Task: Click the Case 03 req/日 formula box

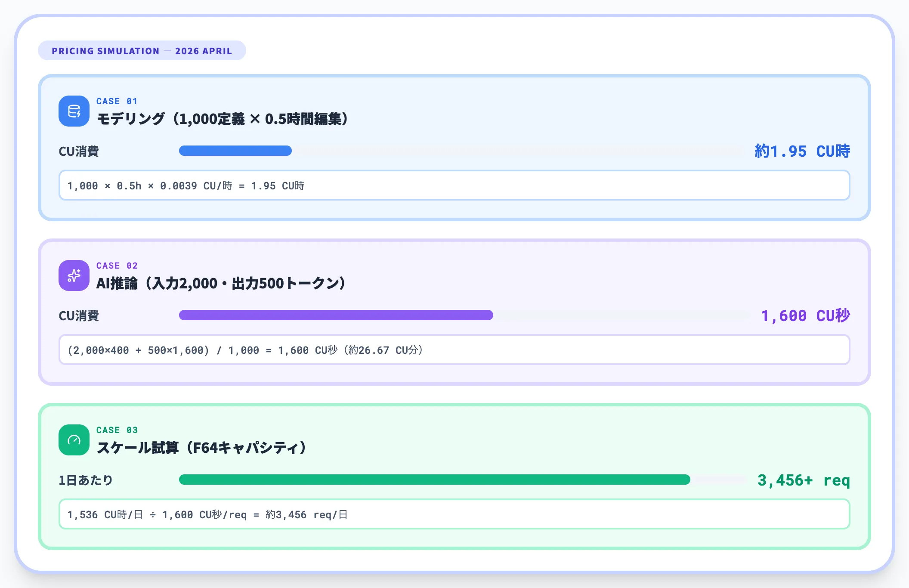Action: [x=454, y=514]
